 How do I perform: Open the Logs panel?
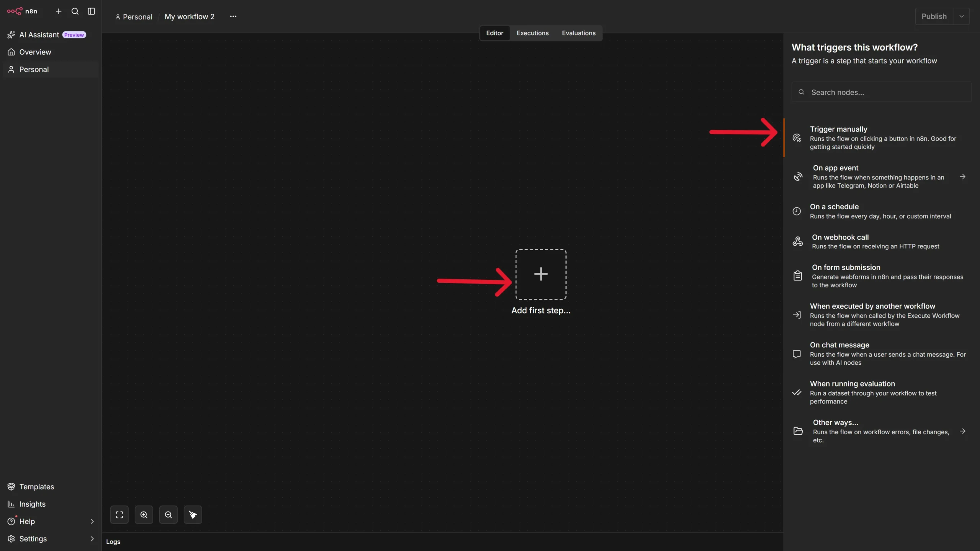coord(113,541)
